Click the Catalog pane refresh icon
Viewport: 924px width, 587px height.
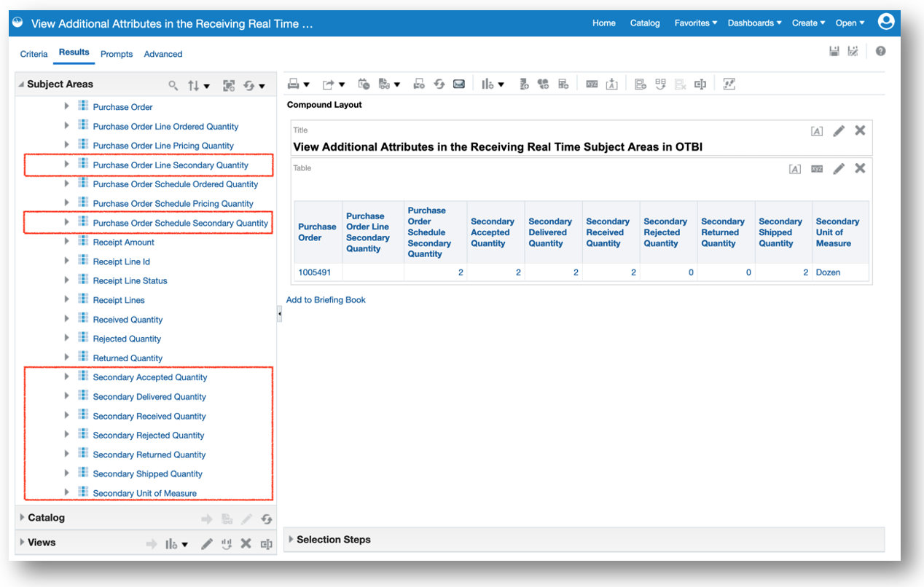[267, 519]
